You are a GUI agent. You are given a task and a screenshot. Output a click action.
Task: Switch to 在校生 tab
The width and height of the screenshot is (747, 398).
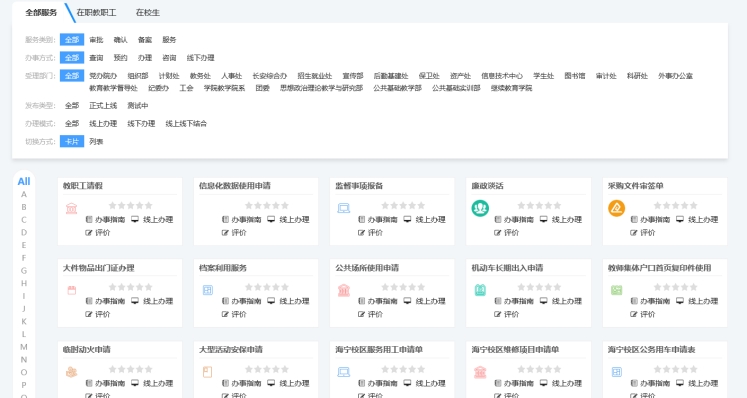(148, 12)
